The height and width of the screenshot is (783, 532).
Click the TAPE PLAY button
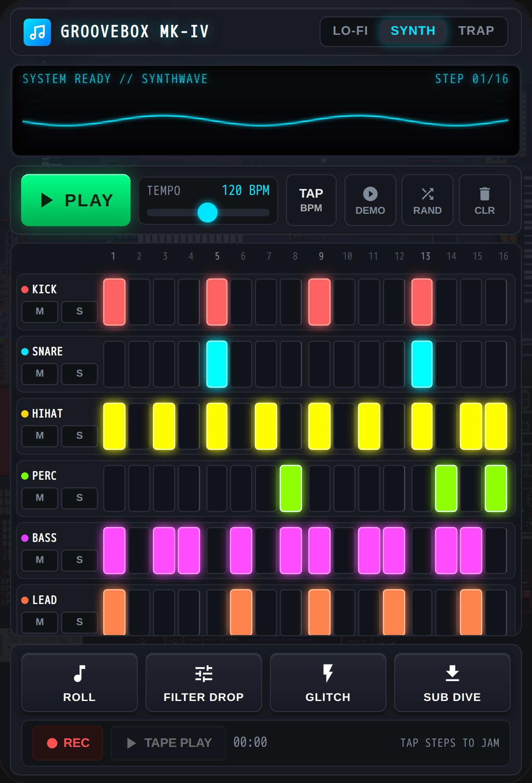169,743
